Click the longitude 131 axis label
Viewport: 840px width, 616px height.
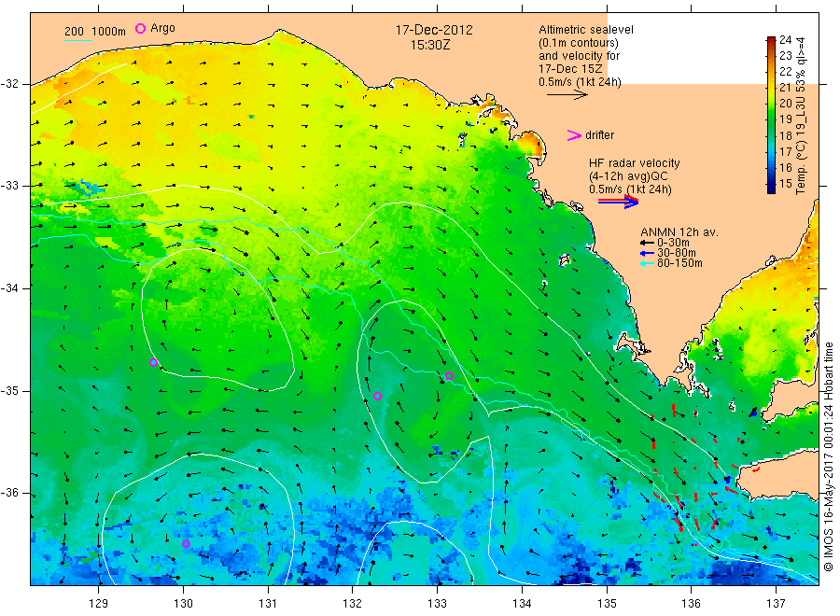pyautogui.click(x=268, y=603)
